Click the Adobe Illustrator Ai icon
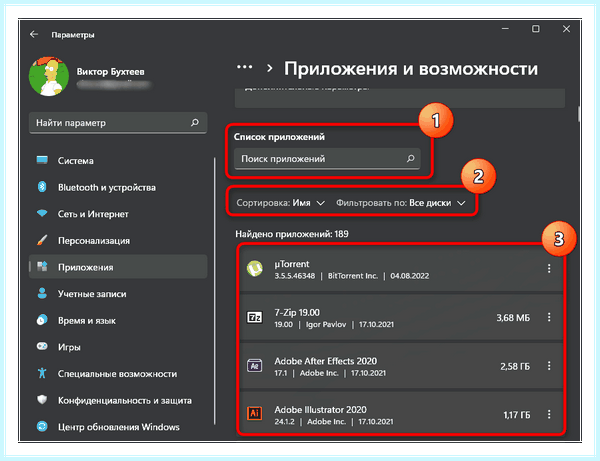This screenshot has width=600, height=461. click(x=255, y=413)
